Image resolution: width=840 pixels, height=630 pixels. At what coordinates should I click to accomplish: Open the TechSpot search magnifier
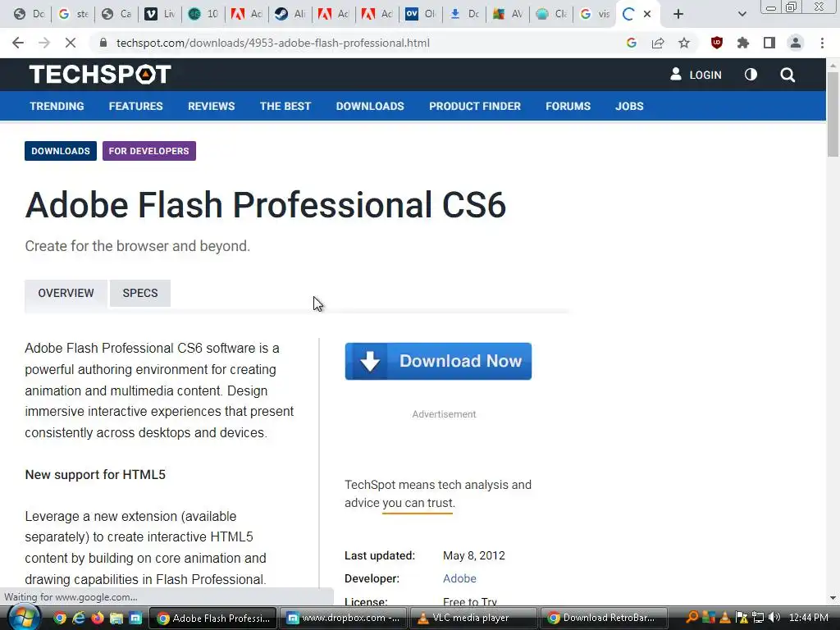[787, 75]
